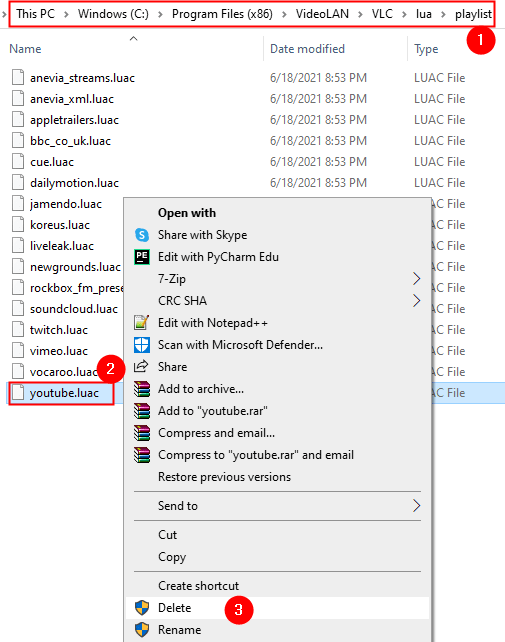Click the date modified of bbc_co_uk.luac
505x642 pixels.
318,141
